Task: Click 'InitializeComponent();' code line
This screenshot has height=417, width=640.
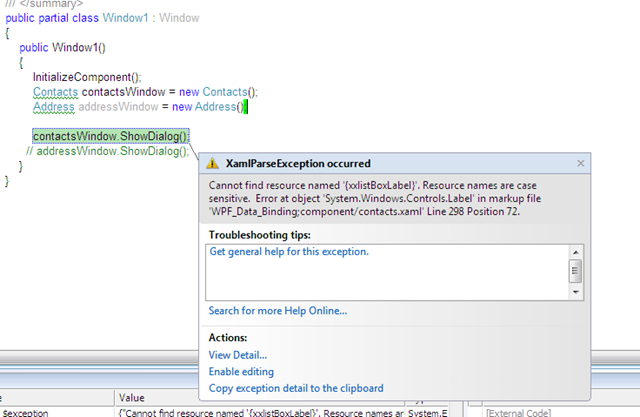Action: point(87,77)
